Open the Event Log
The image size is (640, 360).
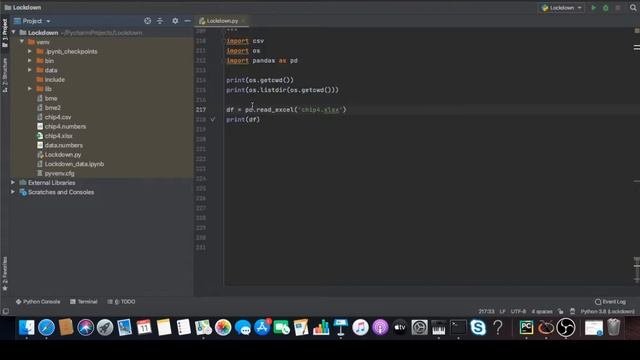tap(610, 302)
